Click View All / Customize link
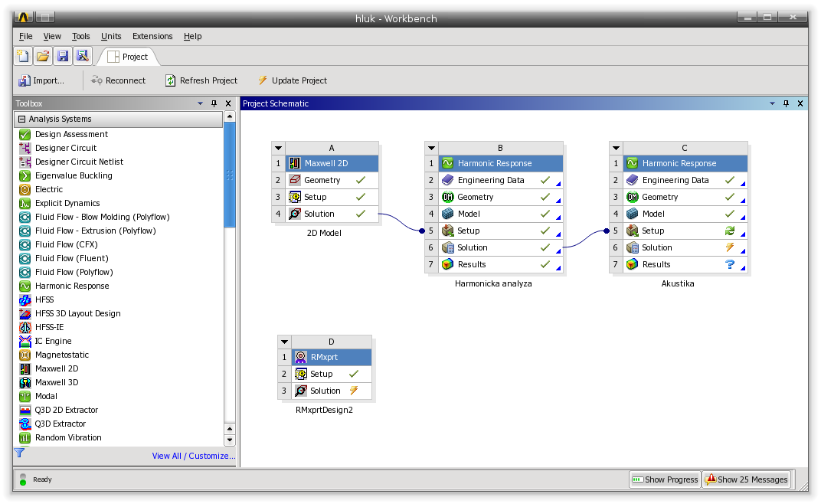Viewport: 821px width, 504px height. click(x=194, y=457)
